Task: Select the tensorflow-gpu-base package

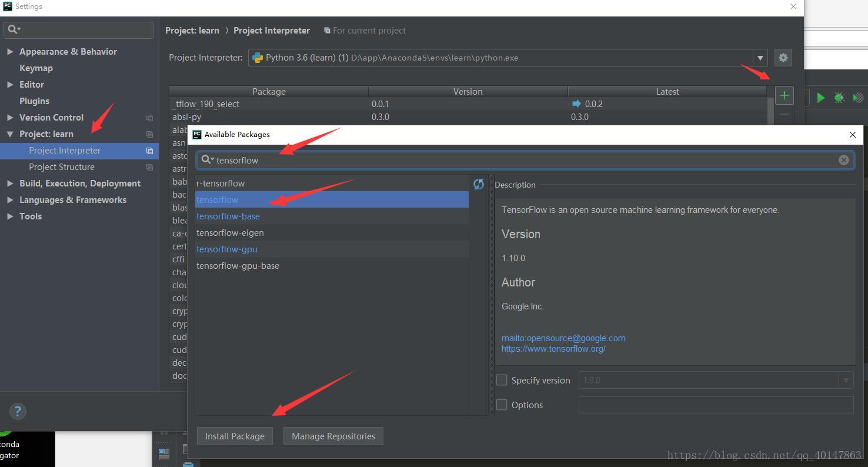Action: tap(332, 266)
